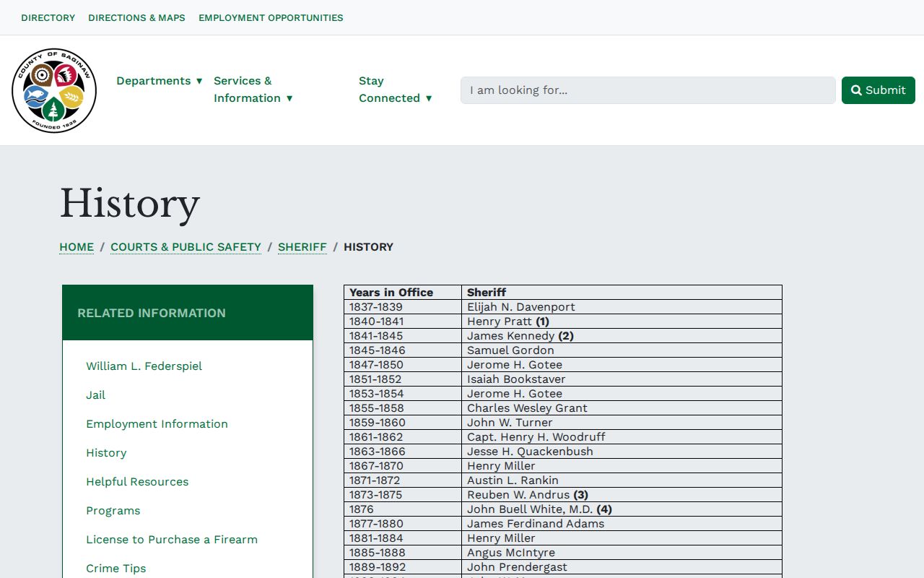Image resolution: width=924 pixels, height=578 pixels.
Task: Click the '1876' years in office cell
Action: 403,509
